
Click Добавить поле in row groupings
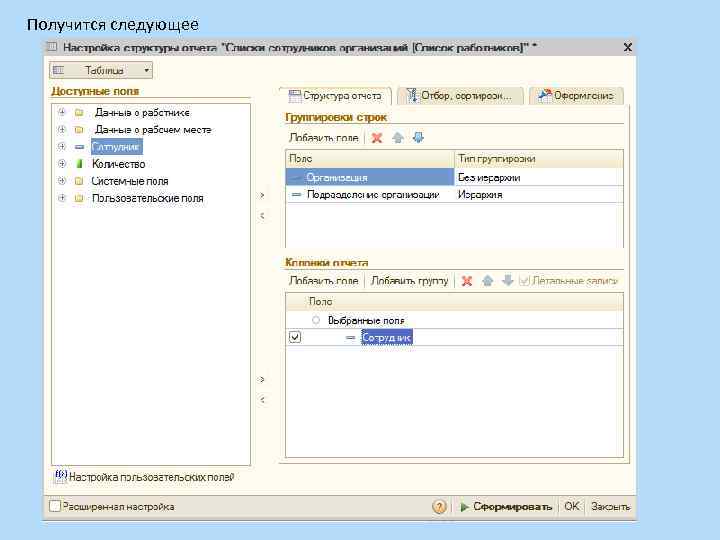click(x=324, y=138)
